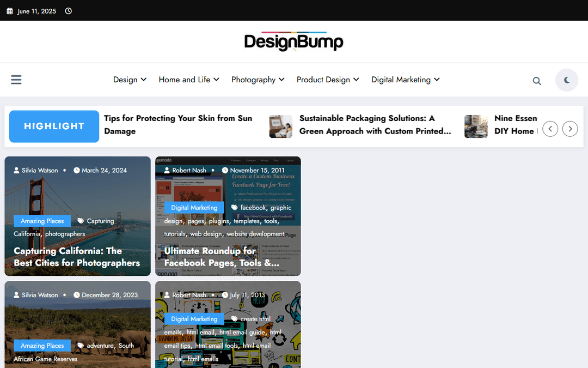Screen dimensions: 588x368
Task: Click clock icon next to July 11, 2013
Action: point(225,295)
